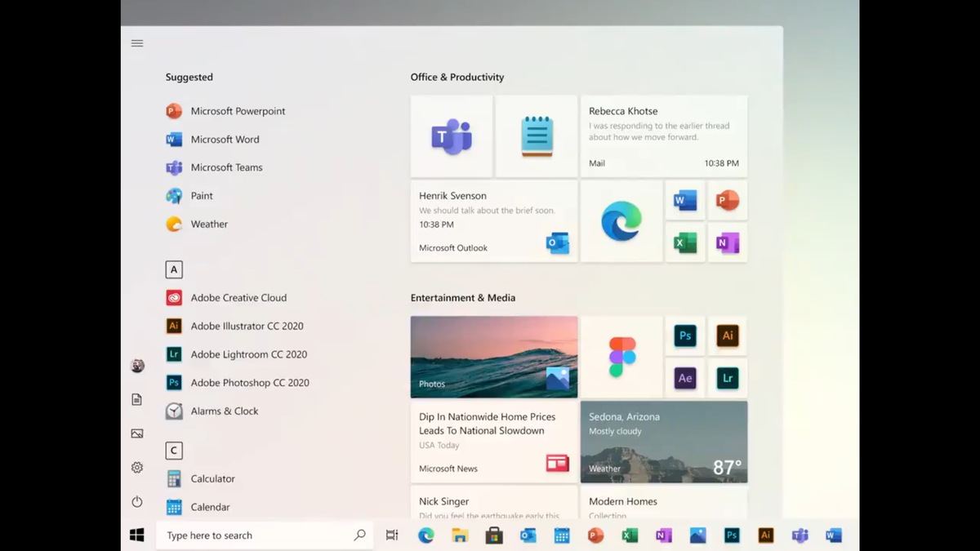Click the letter C group header

174,451
